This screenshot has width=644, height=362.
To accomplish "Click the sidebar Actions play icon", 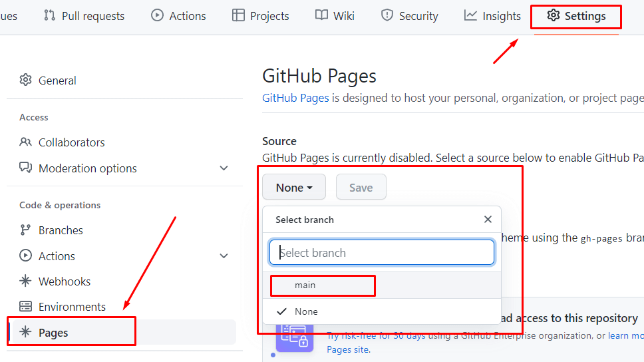I will [x=25, y=256].
